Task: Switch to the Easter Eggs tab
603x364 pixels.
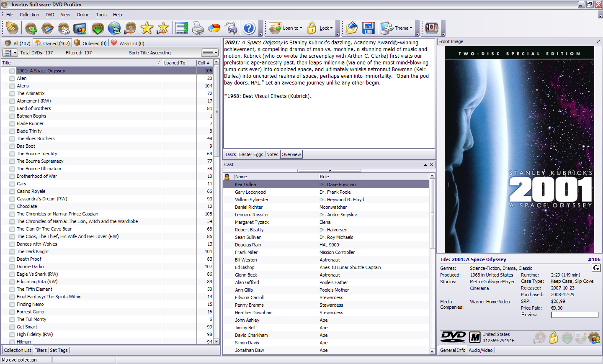Action: point(251,154)
